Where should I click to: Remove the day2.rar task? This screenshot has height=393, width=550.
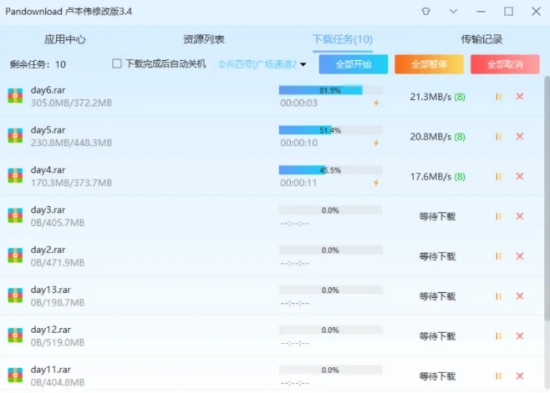[x=520, y=257]
